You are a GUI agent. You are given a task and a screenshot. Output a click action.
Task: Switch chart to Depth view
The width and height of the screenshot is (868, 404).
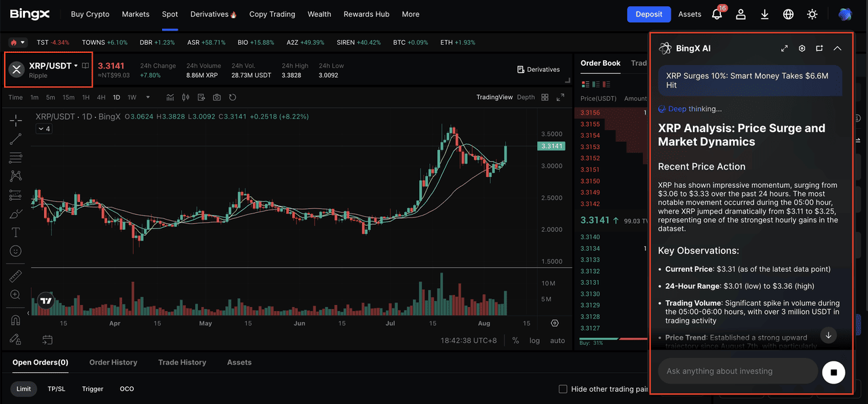point(526,98)
